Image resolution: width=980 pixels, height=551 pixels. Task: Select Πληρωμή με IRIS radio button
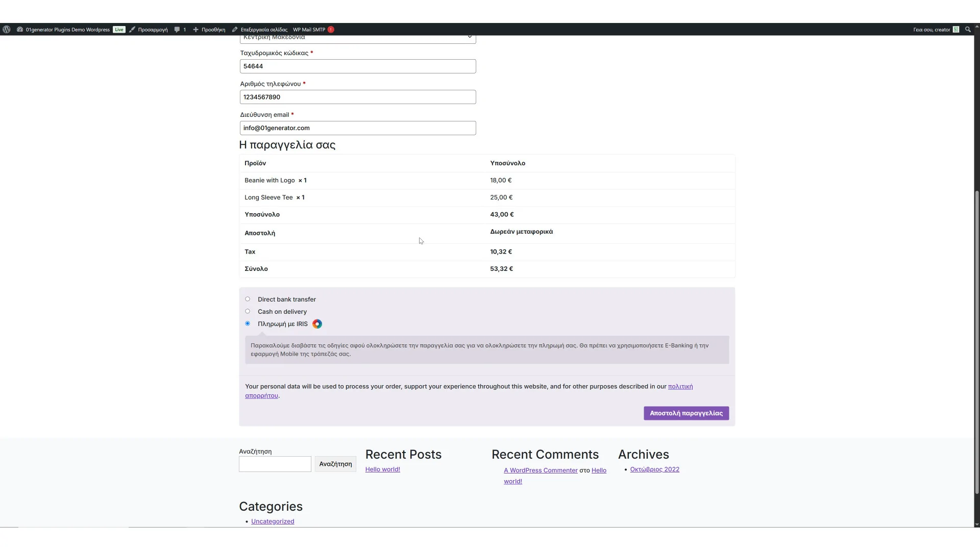pos(248,324)
